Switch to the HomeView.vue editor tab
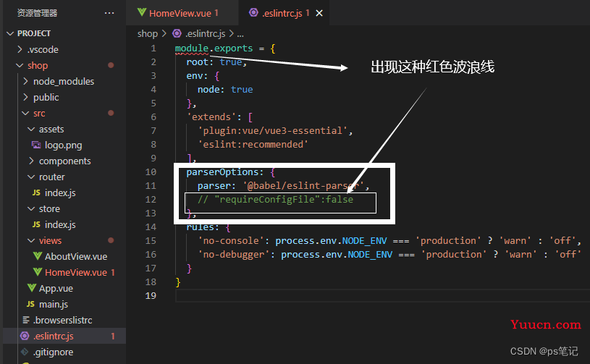The image size is (590, 364). pos(182,13)
